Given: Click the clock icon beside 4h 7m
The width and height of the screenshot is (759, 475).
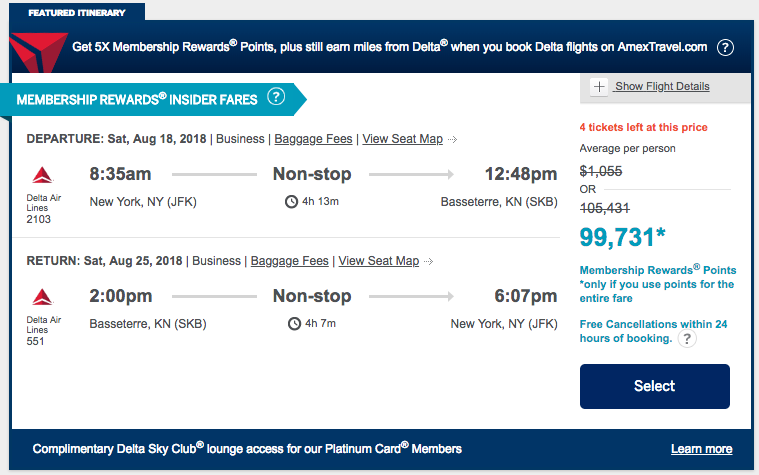Looking at the screenshot, I should 294,323.
